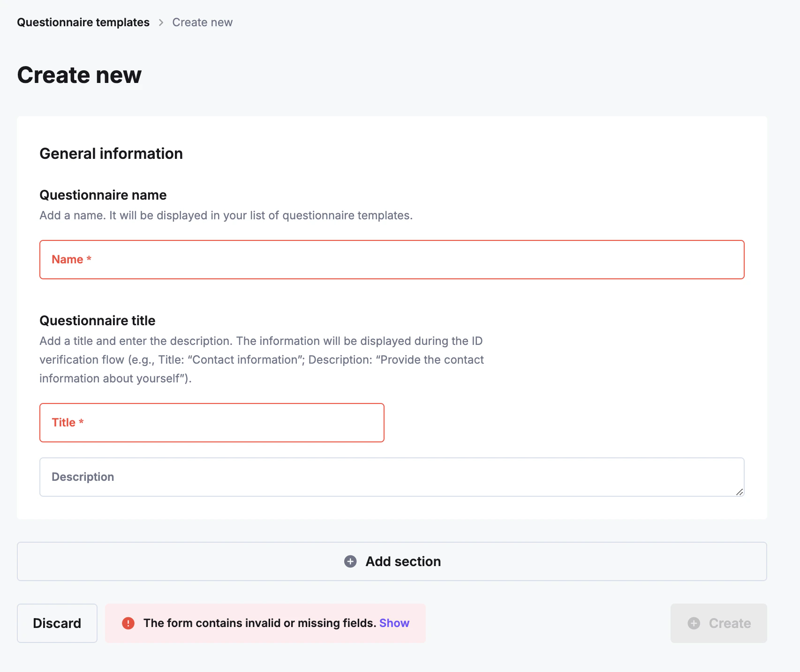Focus the Name input field
Image resolution: width=800 pixels, height=672 pixels.
[x=392, y=260]
